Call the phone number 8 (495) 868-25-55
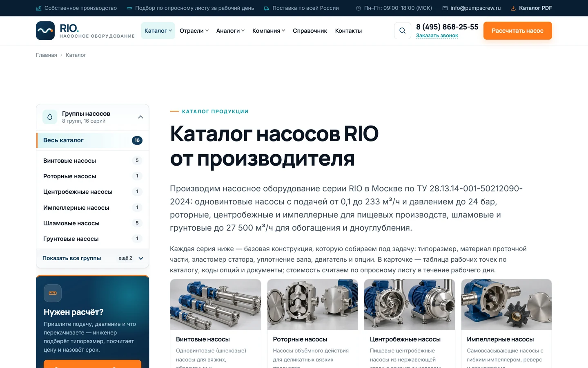 447,27
